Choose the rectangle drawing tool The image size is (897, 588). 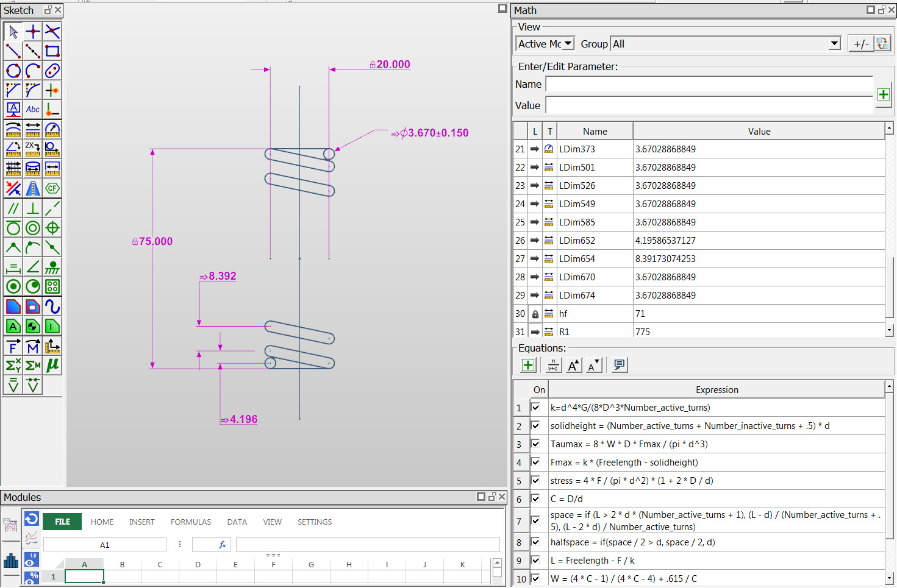(52, 51)
